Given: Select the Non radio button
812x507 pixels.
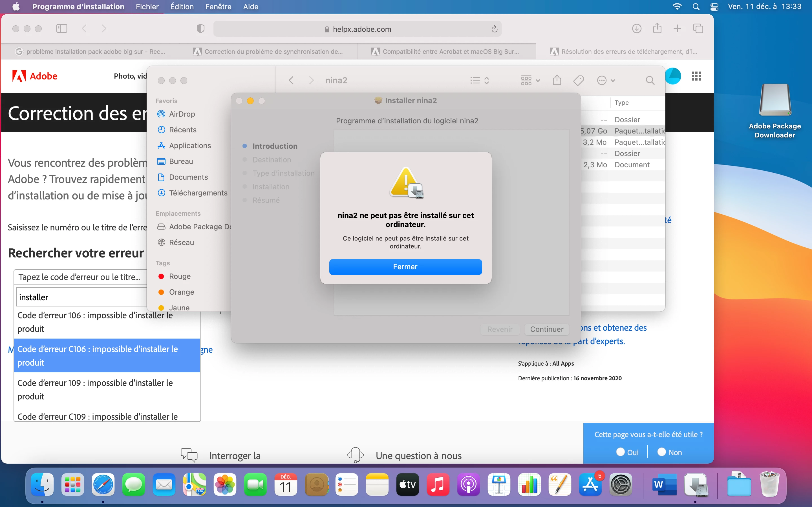Looking at the screenshot, I should (x=661, y=452).
